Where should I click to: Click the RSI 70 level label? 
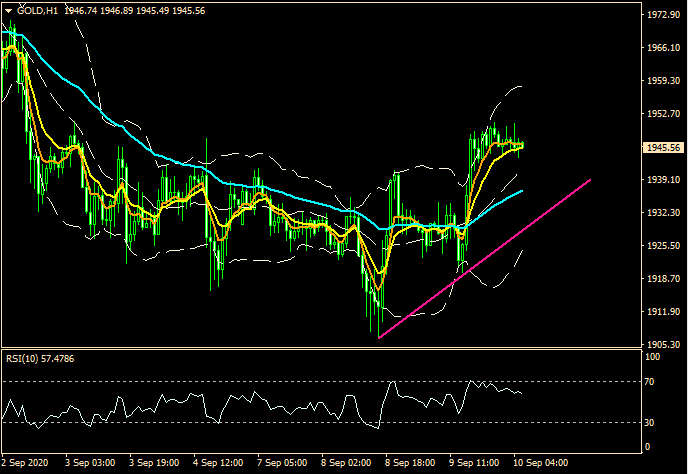click(649, 382)
